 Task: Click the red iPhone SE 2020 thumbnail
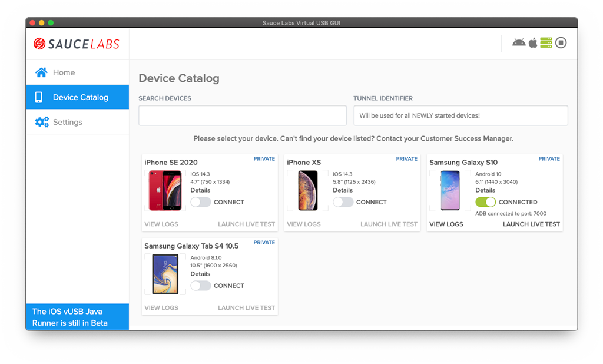point(165,190)
